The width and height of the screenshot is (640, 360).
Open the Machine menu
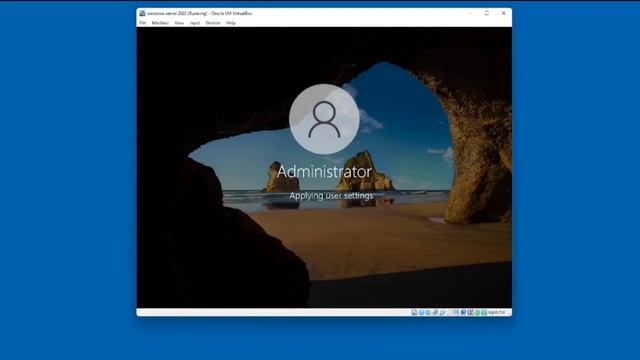[160, 23]
